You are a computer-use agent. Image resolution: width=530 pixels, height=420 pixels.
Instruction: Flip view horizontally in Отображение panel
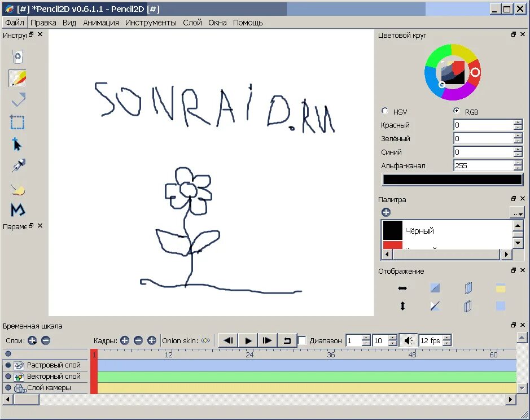[x=402, y=288]
